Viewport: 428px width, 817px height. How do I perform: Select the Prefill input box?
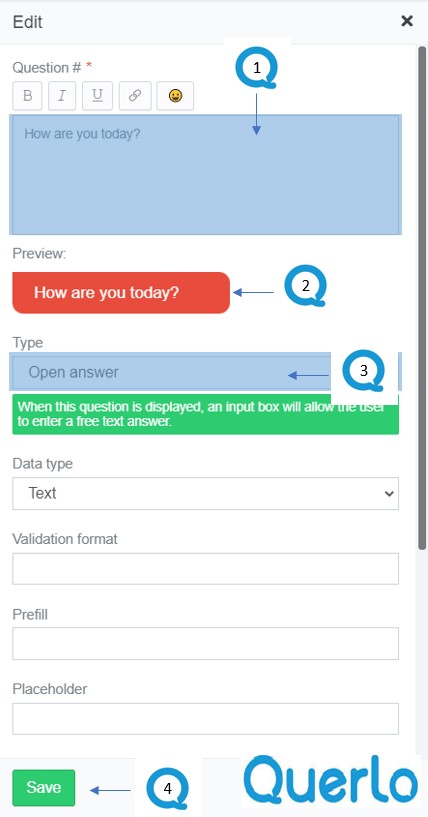point(205,643)
